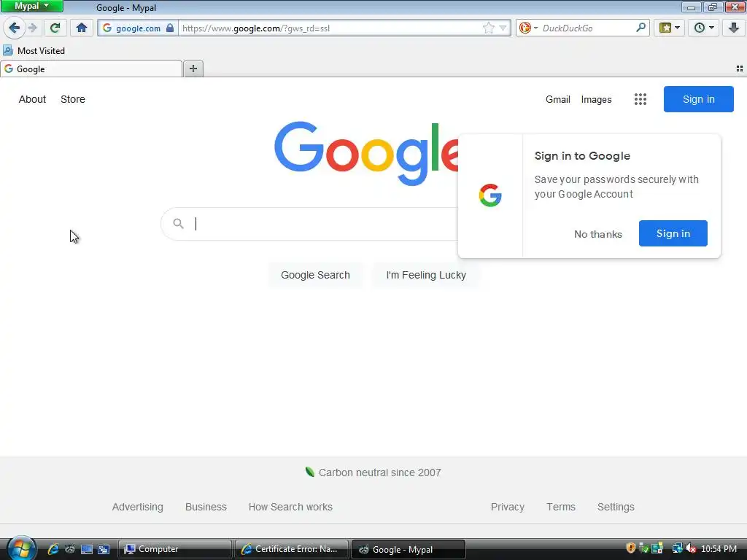Open the browser home page
The width and height of the screenshot is (747, 560).
coord(82,28)
